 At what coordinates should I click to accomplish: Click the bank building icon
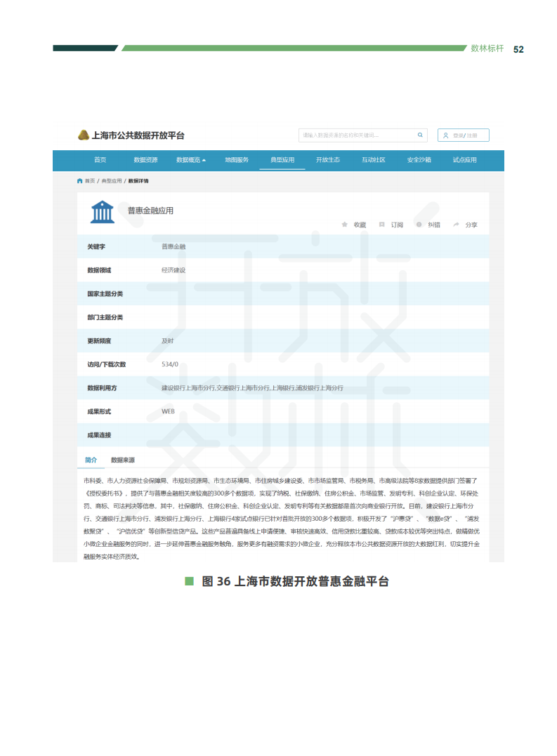click(x=103, y=211)
